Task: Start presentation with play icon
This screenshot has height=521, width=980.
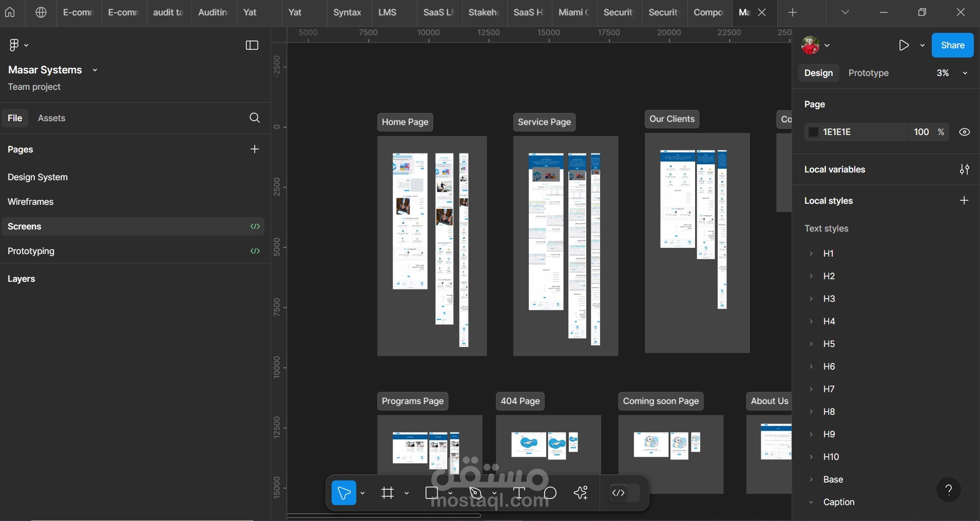Action: (904, 45)
